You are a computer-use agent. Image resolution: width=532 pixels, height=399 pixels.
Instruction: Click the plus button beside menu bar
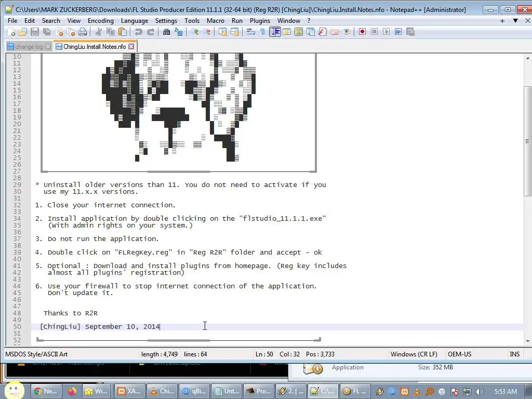502,21
